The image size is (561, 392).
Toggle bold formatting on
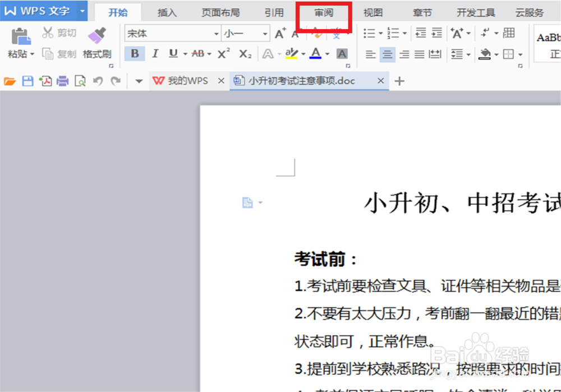point(135,54)
